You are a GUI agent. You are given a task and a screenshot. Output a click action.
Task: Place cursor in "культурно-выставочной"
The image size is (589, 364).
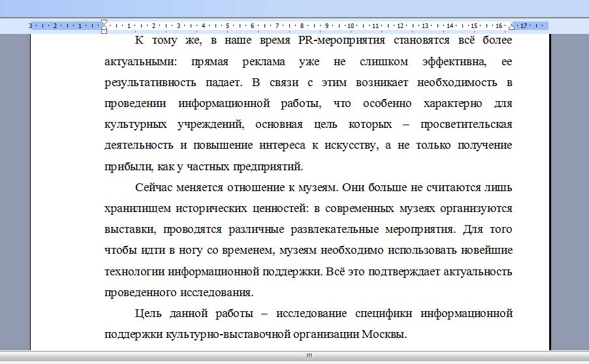(x=229, y=335)
